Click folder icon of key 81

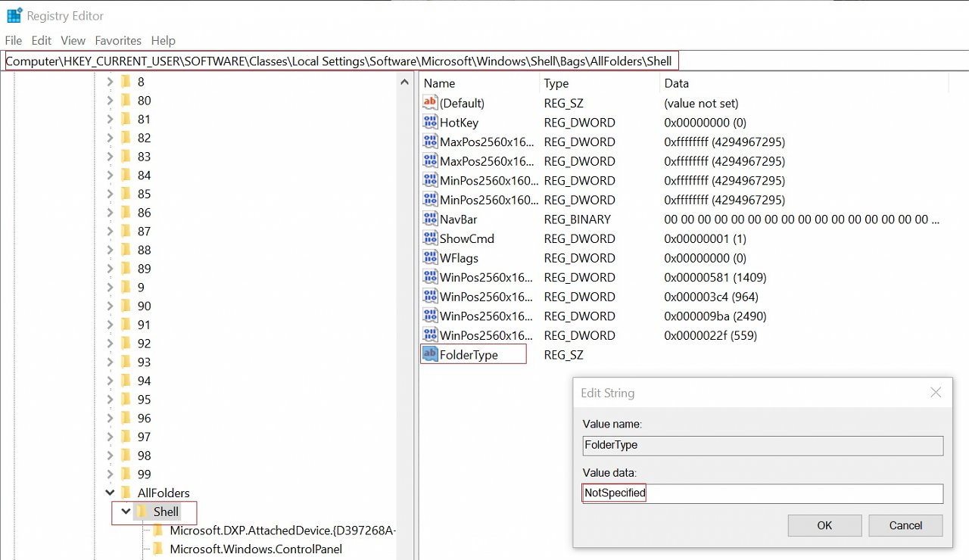(126, 119)
